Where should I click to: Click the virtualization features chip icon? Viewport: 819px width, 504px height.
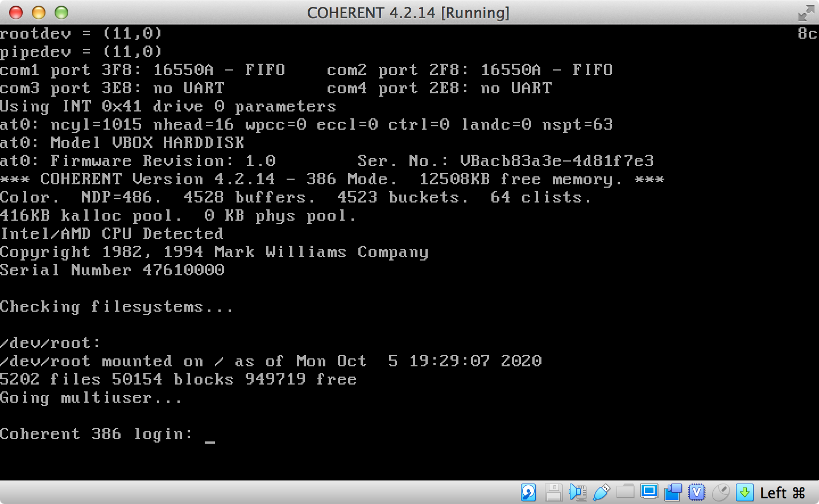pyautogui.click(x=697, y=492)
